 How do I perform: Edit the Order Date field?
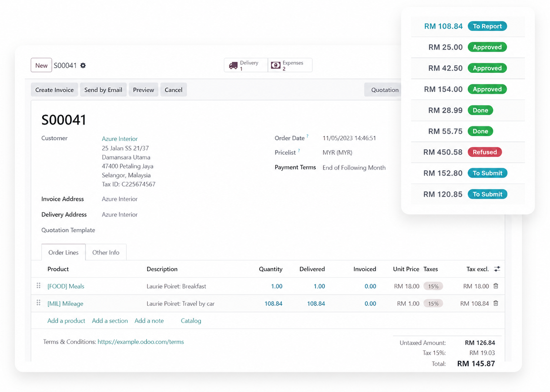click(349, 138)
